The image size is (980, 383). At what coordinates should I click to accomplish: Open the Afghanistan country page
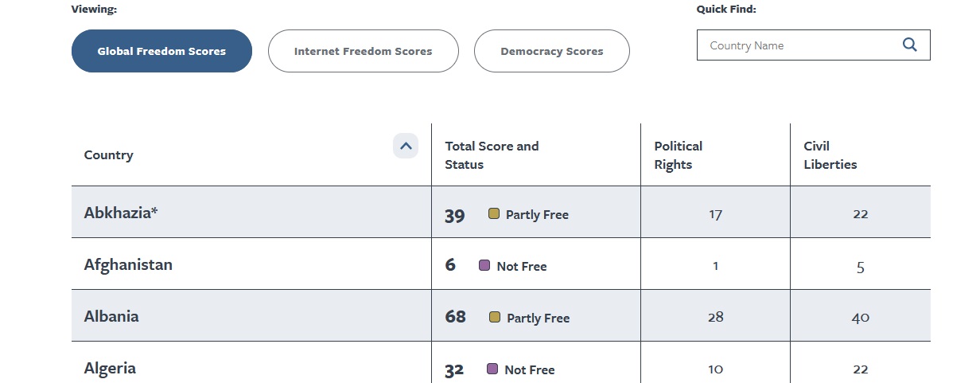pos(128,264)
